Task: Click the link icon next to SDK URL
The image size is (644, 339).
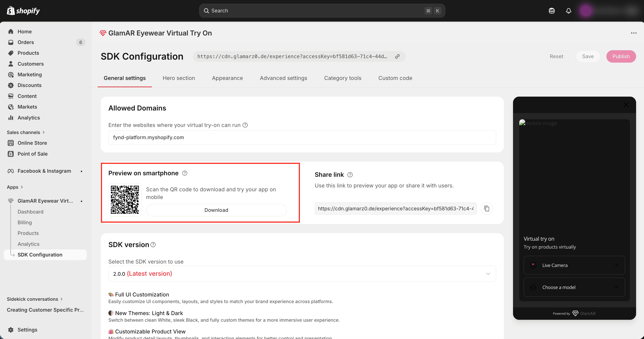Action: click(x=397, y=56)
